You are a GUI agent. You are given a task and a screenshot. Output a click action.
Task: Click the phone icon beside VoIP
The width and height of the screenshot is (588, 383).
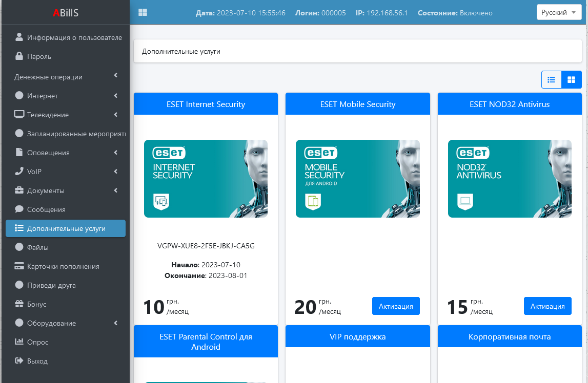pos(19,171)
